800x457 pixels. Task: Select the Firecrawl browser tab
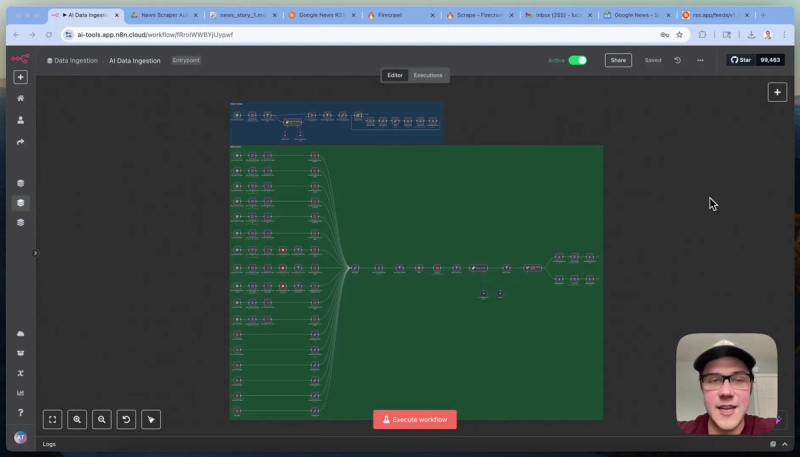tap(401, 15)
